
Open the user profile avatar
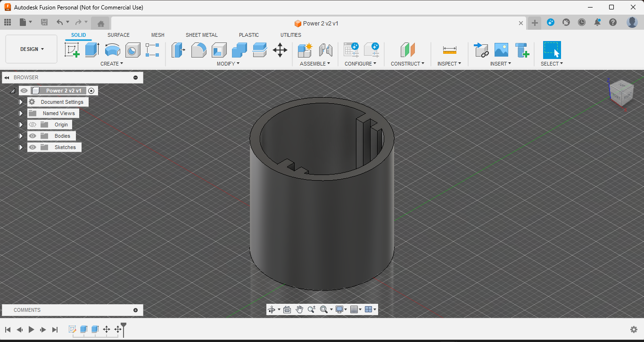(x=632, y=22)
